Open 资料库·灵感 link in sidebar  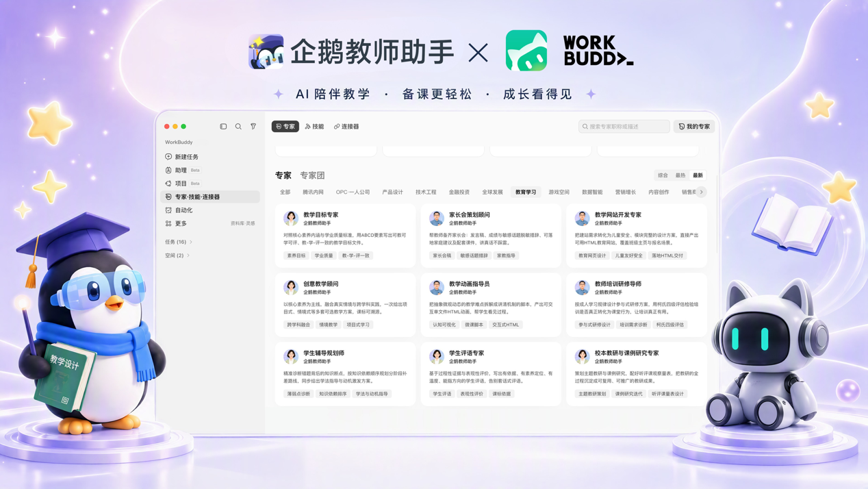point(243,223)
